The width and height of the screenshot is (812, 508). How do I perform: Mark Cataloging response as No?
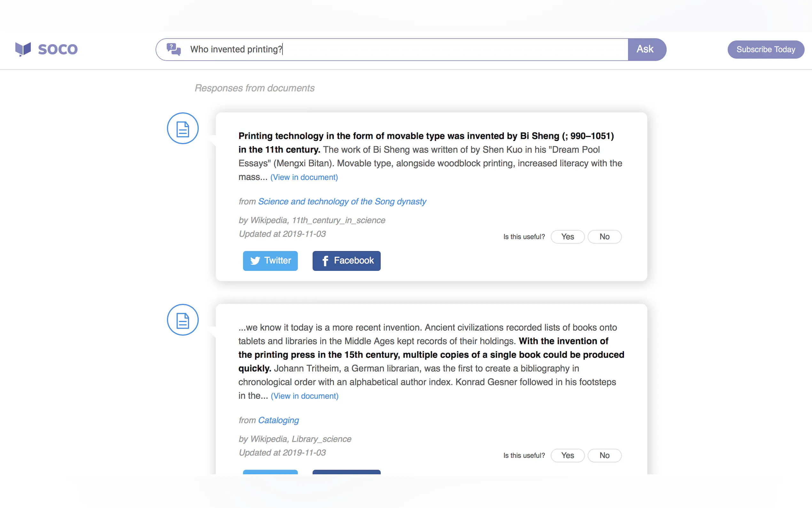point(604,456)
